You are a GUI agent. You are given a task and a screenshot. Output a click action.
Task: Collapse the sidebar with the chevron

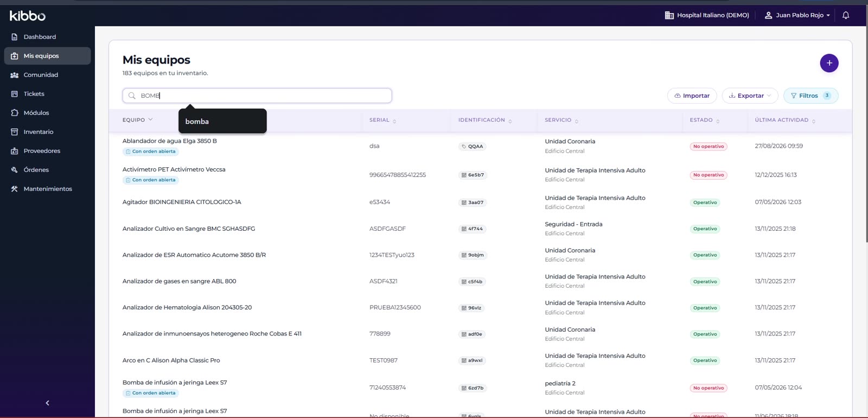coord(47,403)
